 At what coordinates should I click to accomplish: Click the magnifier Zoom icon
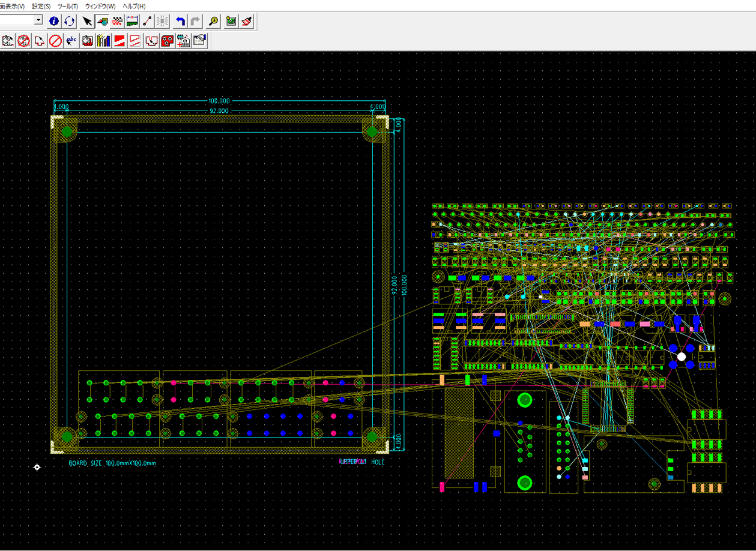(x=214, y=21)
